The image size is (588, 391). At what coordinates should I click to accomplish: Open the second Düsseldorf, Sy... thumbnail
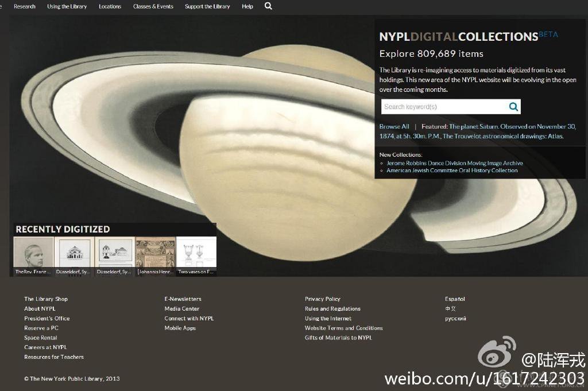(x=115, y=256)
